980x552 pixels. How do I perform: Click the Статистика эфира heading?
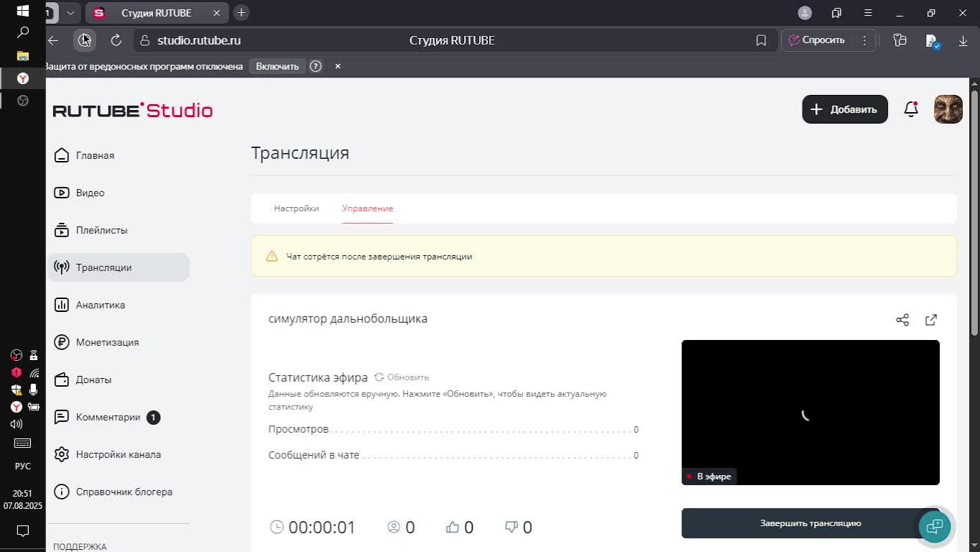(x=318, y=377)
